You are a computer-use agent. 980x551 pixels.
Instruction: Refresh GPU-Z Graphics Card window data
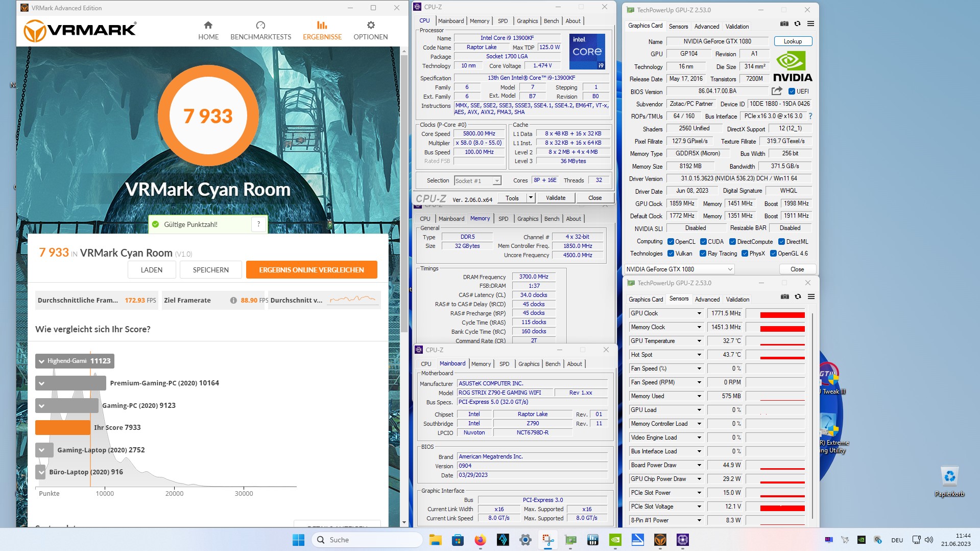(797, 24)
